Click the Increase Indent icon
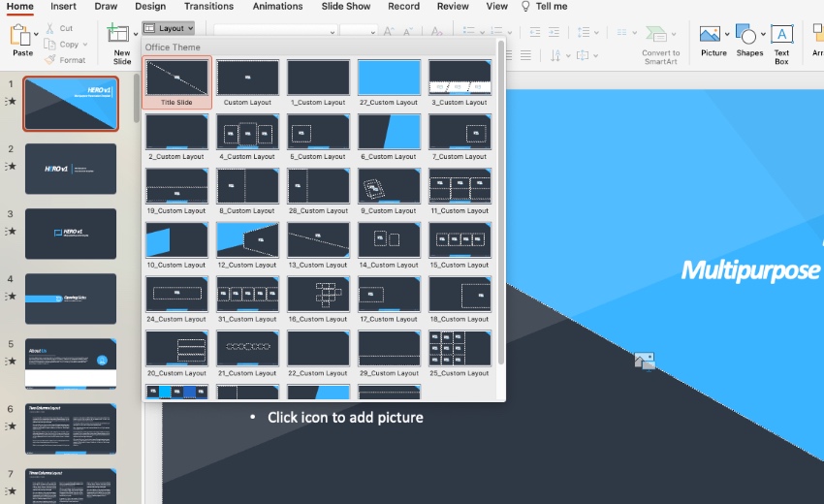 (x=554, y=32)
